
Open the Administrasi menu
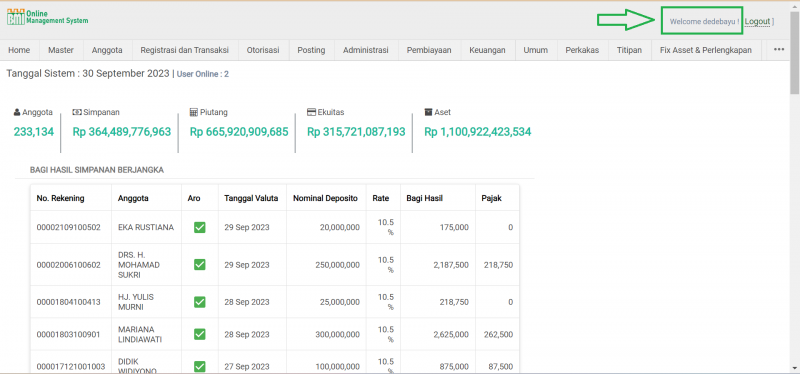366,50
